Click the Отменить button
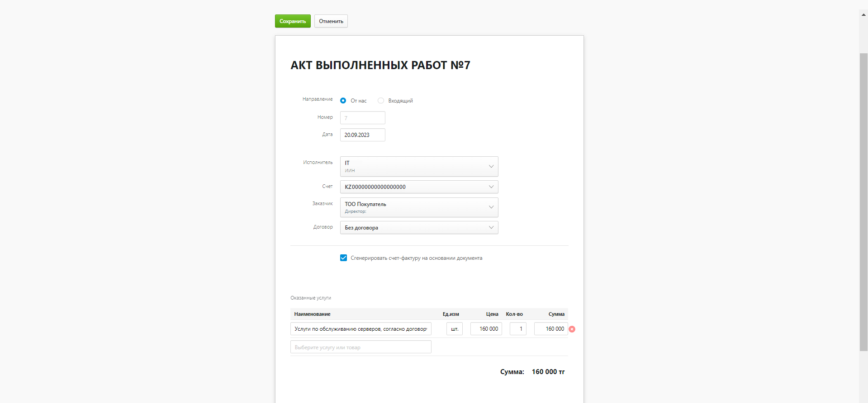Viewport: 868px width, 403px height. 331,21
